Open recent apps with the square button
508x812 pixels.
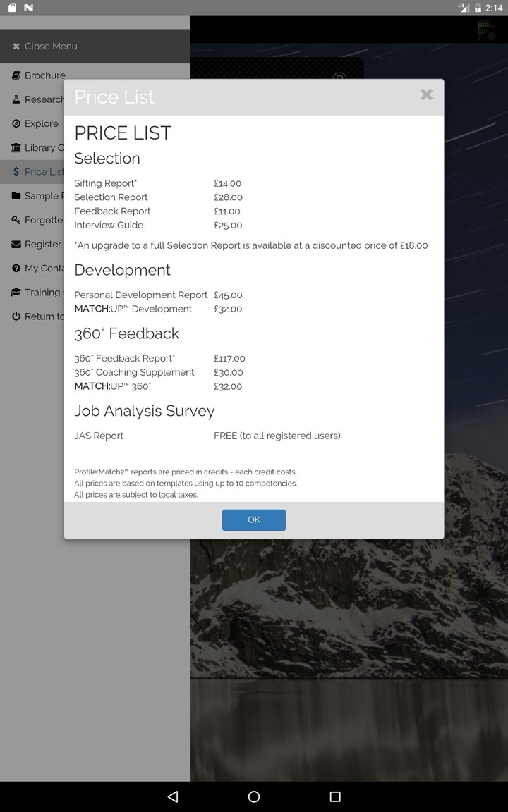(x=334, y=796)
